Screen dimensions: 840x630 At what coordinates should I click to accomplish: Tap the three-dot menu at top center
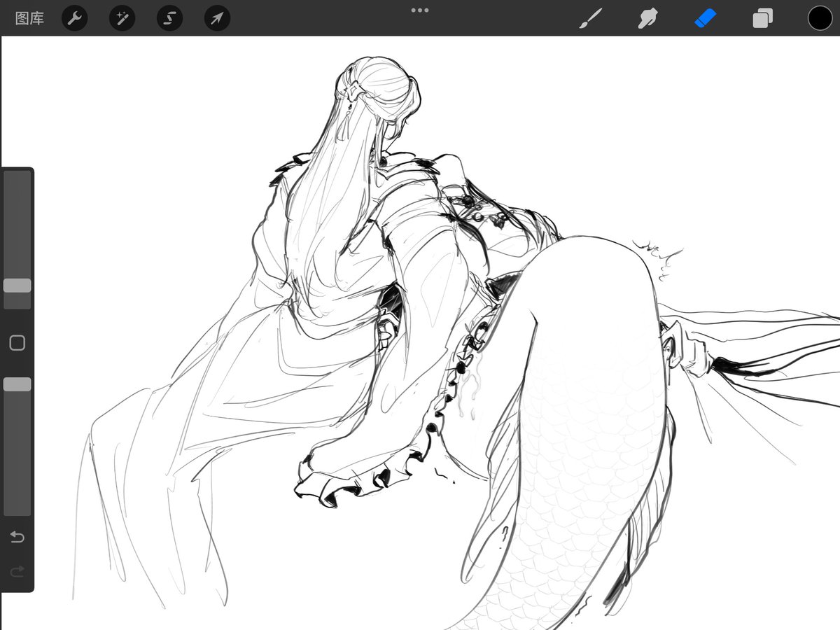coord(420,10)
